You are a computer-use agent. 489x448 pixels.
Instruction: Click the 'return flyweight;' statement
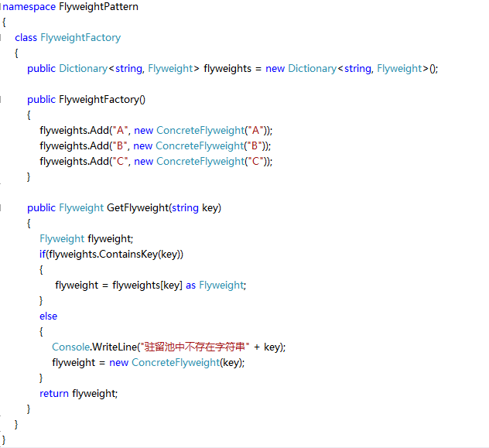tap(79, 394)
